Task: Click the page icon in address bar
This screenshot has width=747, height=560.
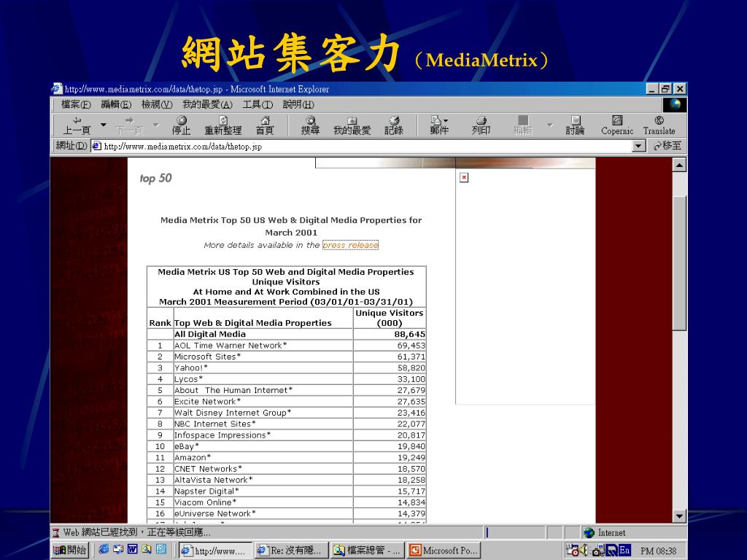Action: [96, 146]
